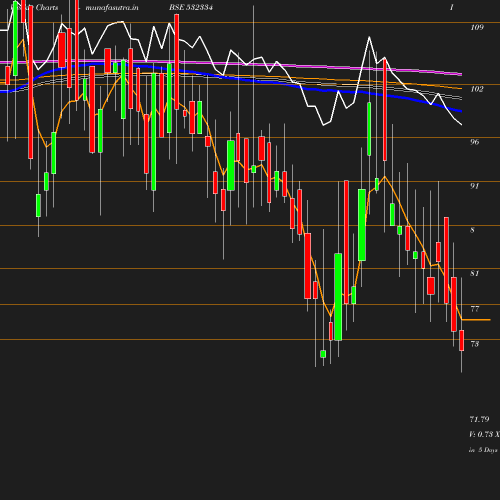Screen dimensions: 500x500
Task: Select the 91 price axis label
Action: point(474,186)
